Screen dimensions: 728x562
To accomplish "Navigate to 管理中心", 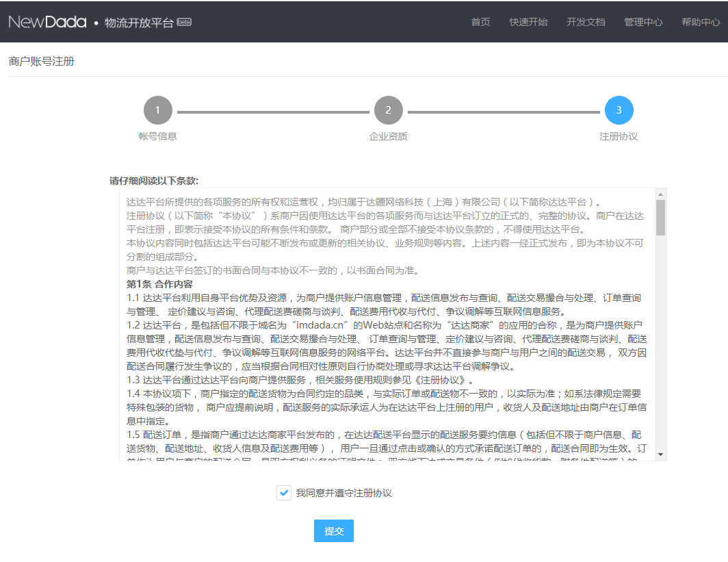I will (643, 22).
